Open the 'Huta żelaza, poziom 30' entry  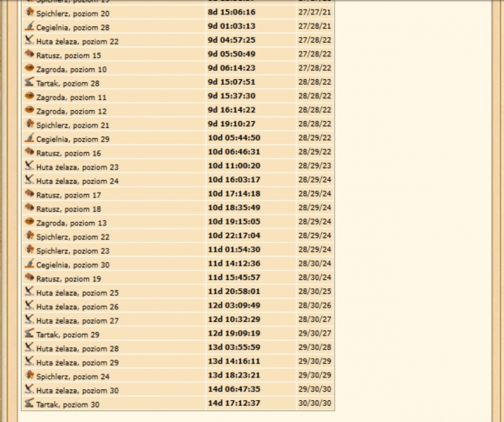[77, 390]
